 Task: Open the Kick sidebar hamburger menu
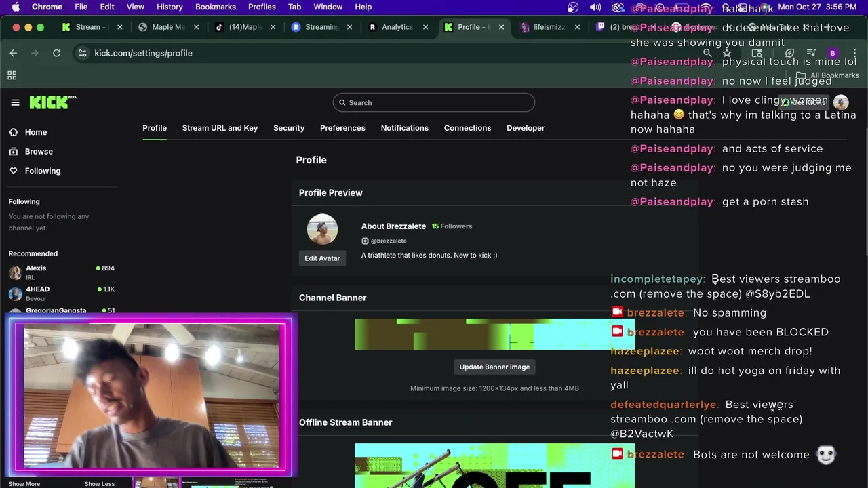(x=15, y=102)
